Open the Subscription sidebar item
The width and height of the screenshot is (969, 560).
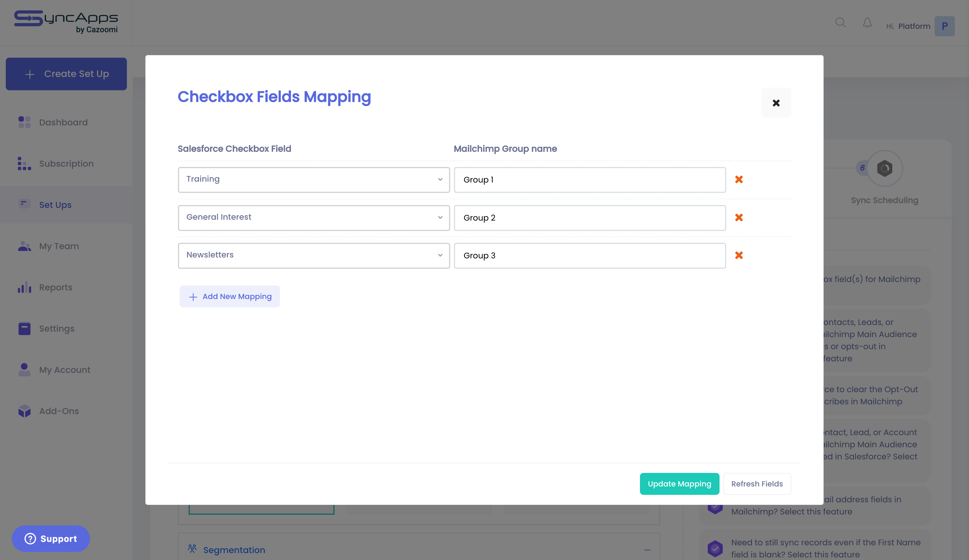(66, 164)
